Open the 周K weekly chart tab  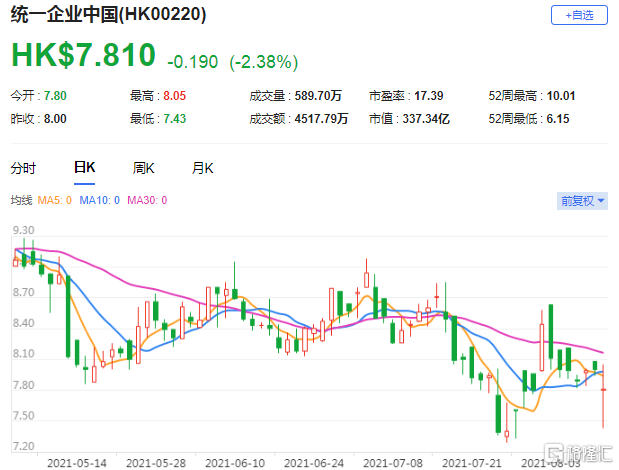[x=143, y=169]
